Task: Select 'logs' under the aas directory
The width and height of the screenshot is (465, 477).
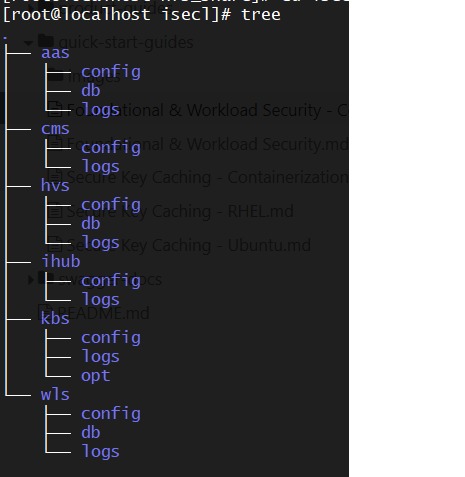Action: pyautogui.click(x=100, y=110)
